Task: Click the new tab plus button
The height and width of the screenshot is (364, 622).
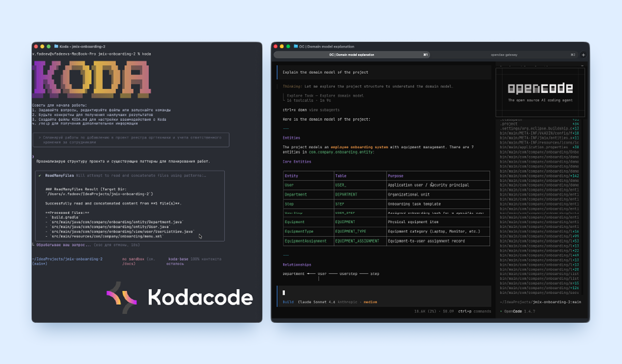Action: [584, 55]
